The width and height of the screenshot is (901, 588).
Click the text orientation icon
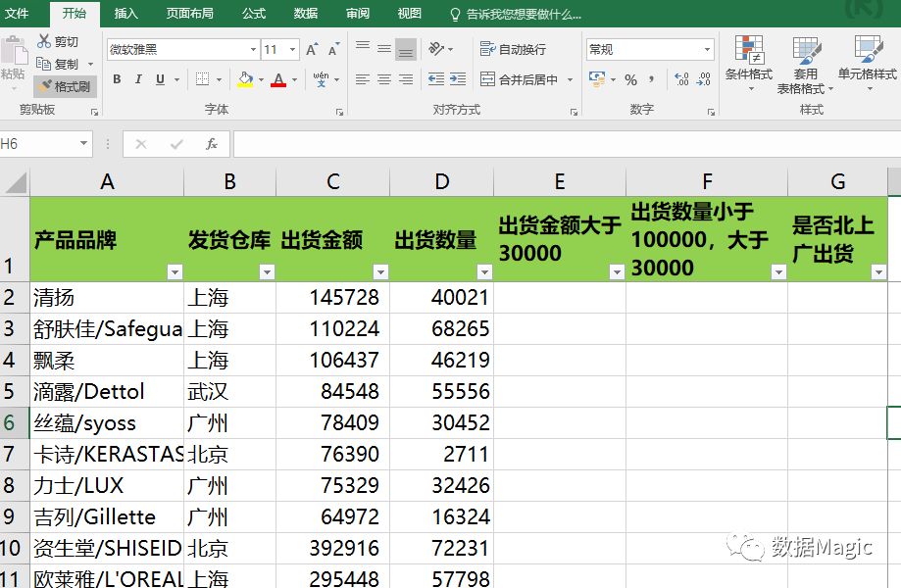(436, 49)
